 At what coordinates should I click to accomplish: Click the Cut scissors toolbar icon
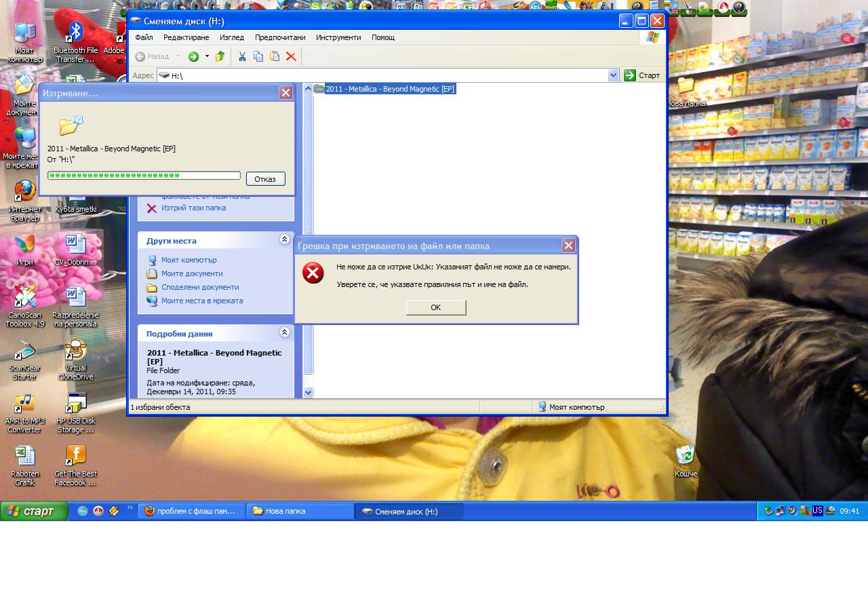pos(242,56)
